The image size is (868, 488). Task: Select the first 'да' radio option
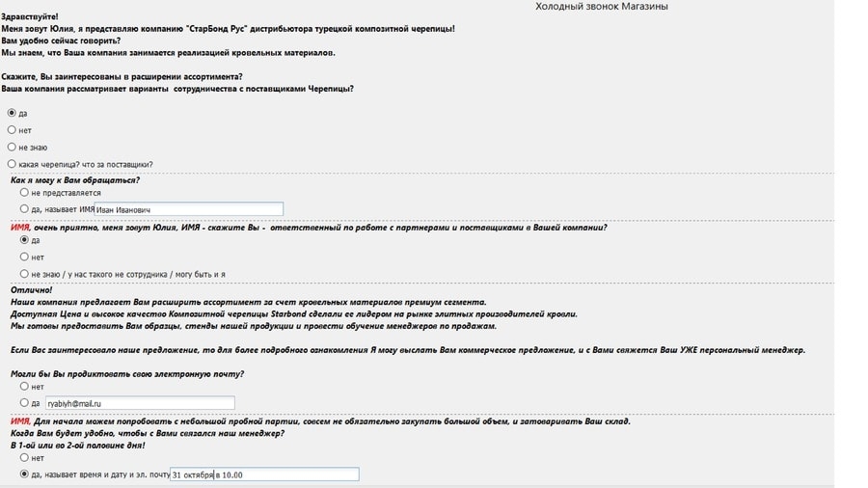[12, 113]
